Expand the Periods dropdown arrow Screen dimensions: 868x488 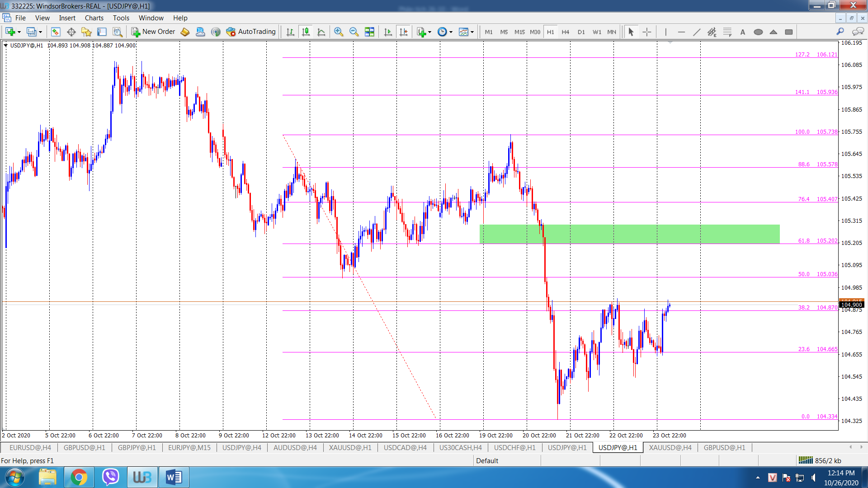pos(451,32)
